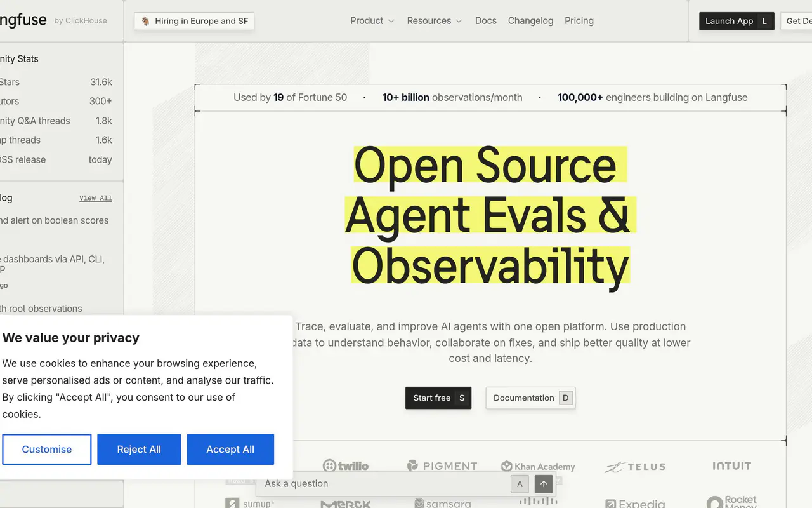The width and height of the screenshot is (812, 508).
Task: Click the 'We value your privacy' heading
Action: point(71,338)
